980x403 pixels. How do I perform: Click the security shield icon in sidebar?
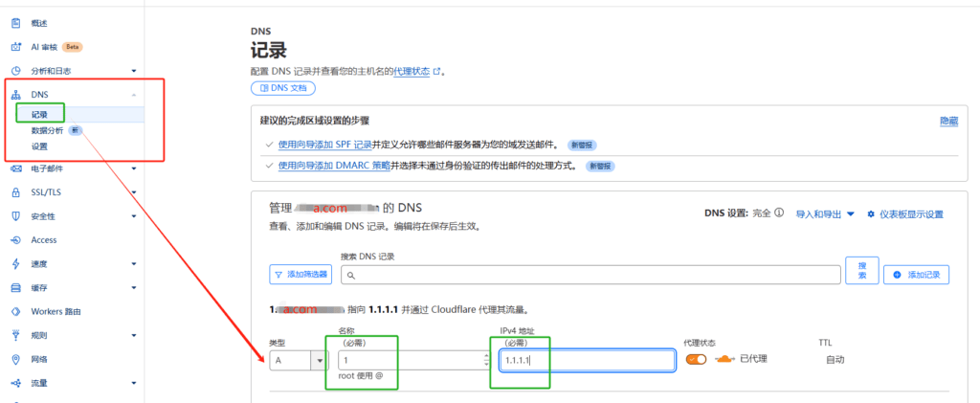[x=15, y=216]
